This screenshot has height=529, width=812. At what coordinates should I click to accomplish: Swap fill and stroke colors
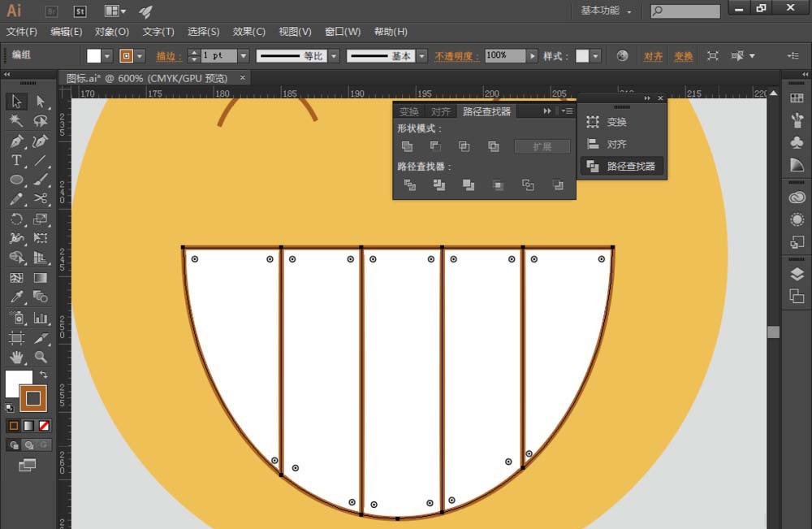point(44,375)
